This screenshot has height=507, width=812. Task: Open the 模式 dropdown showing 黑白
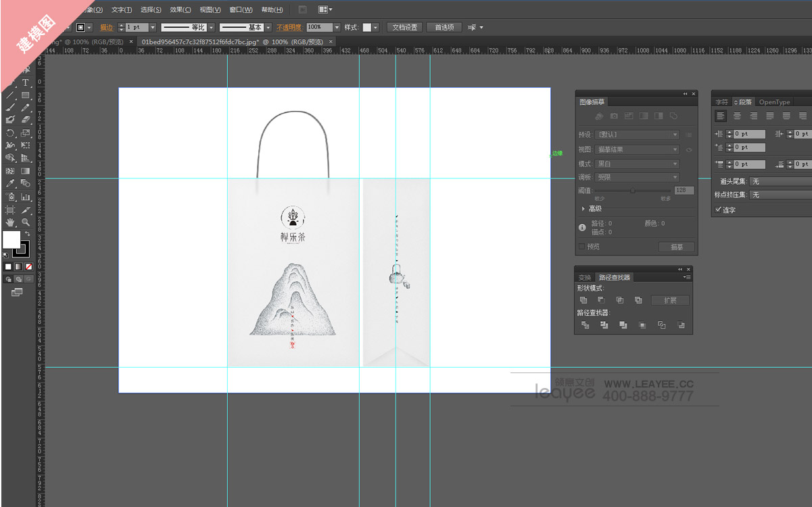(636, 164)
